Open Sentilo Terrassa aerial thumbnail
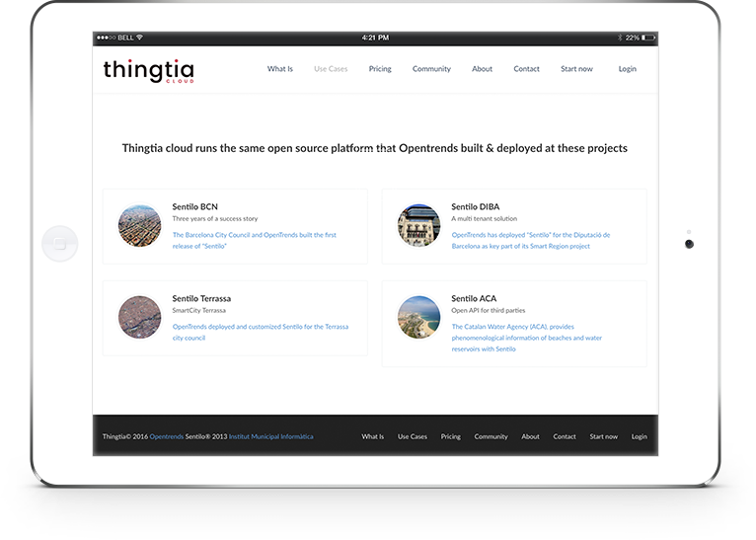Screen dimensions: 756x540 [x=140, y=317]
